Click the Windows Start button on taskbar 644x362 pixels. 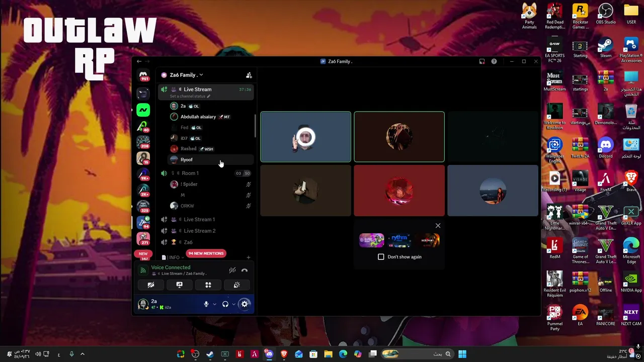click(462, 354)
